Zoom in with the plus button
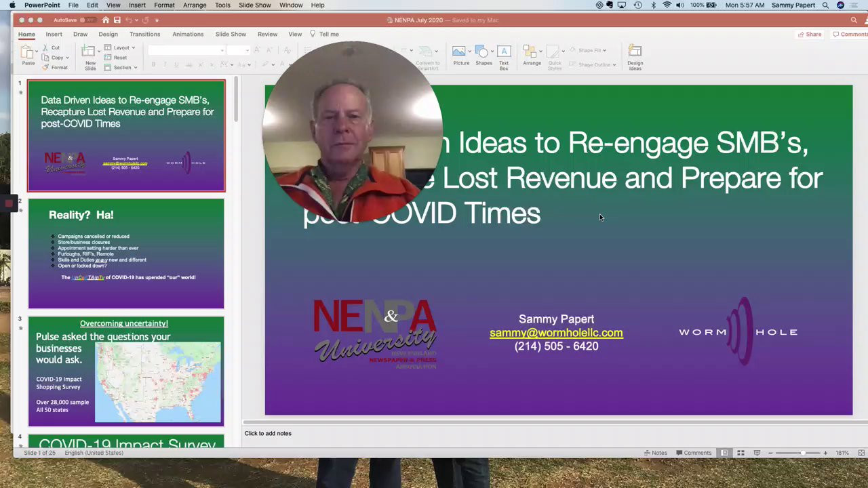The height and width of the screenshot is (488, 868). click(825, 453)
